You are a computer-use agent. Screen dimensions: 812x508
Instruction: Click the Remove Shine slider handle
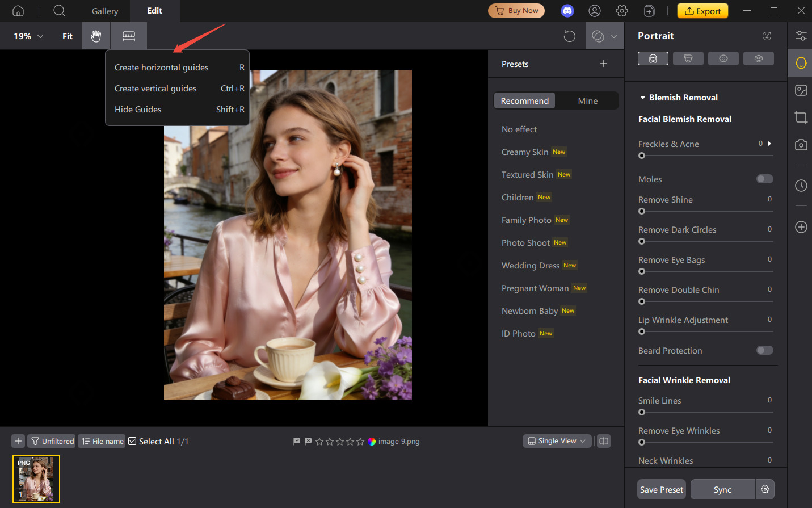click(x=642, y=211)
